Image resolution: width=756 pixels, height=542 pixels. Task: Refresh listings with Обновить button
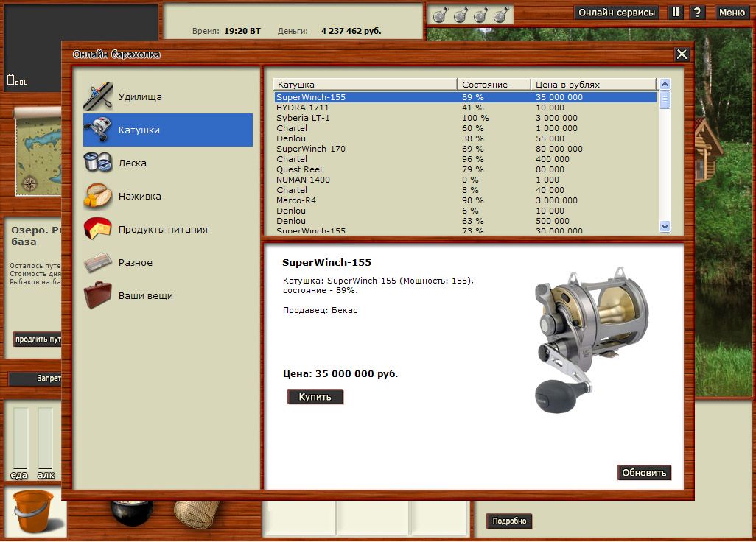(644, 473)
